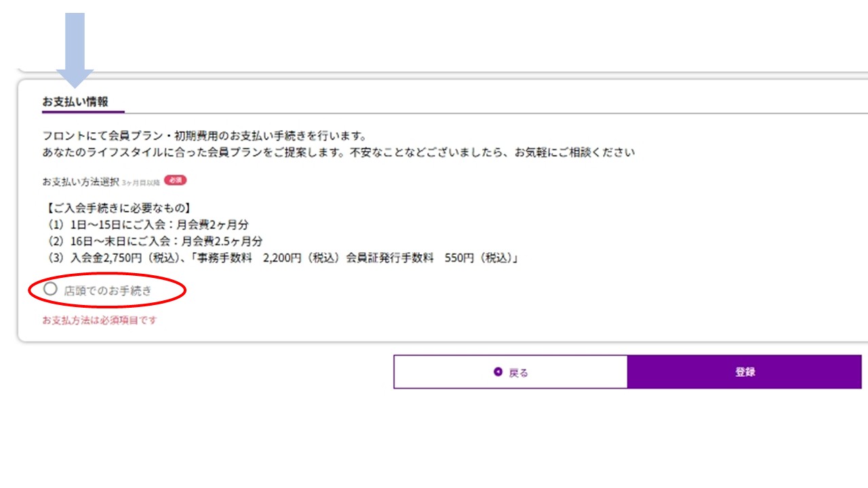Click the back arrow icon beside 戻る

(x=498, y=372)
